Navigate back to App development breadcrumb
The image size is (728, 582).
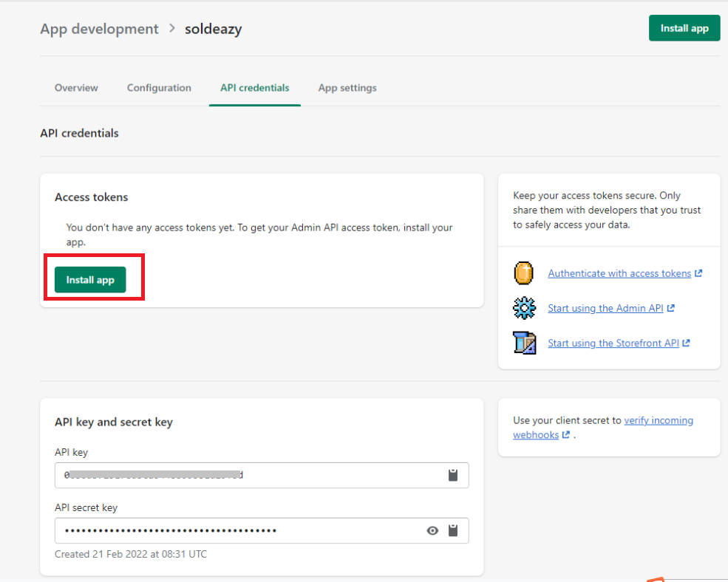tap(99, 29)
